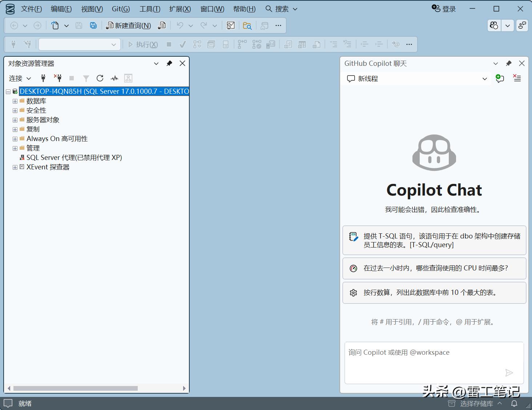Click the send feedback person icon
This screenshot has width=532, height=410.
pyautogui.click(x=522, y=25)
